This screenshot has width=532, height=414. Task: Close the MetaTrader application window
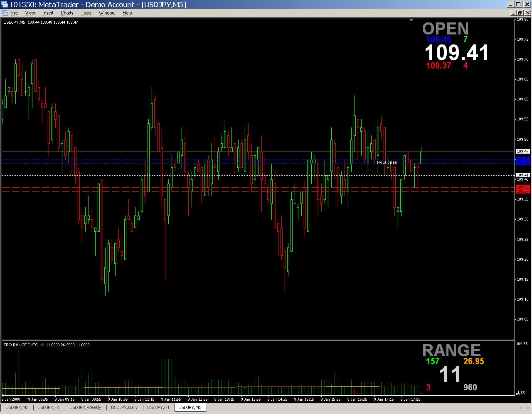point(527,4)
